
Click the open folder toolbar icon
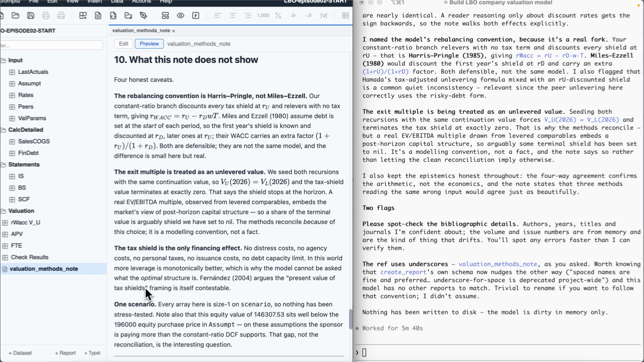15,15
